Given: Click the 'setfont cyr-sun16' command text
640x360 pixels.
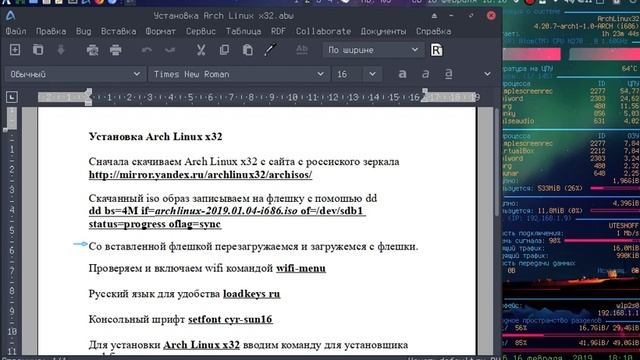Looking at the screenshot, I should 230,319.
